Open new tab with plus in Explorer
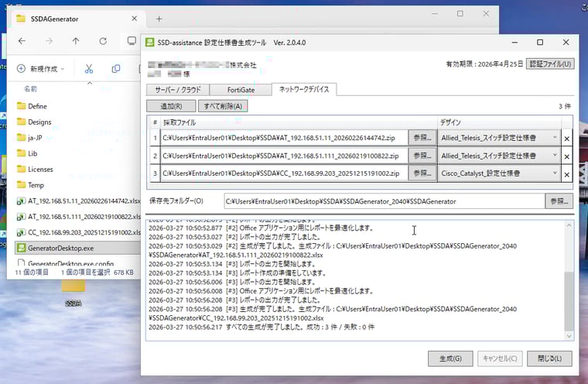Screen dimensions: 588x384 tap(159, 19)
